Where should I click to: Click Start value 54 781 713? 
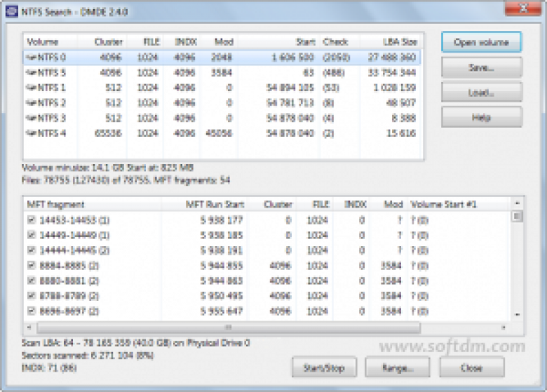tap(290, 102)
